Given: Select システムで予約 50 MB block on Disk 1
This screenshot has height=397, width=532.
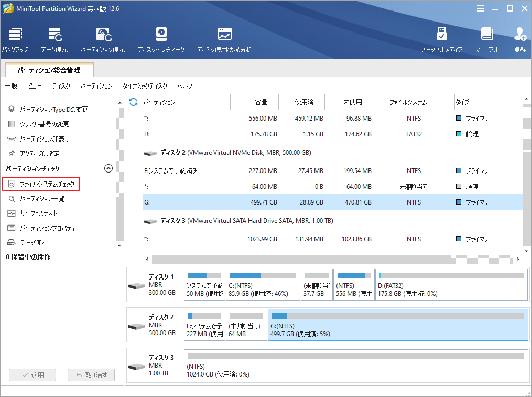Looking at the screenshot, I should [204, 285].
